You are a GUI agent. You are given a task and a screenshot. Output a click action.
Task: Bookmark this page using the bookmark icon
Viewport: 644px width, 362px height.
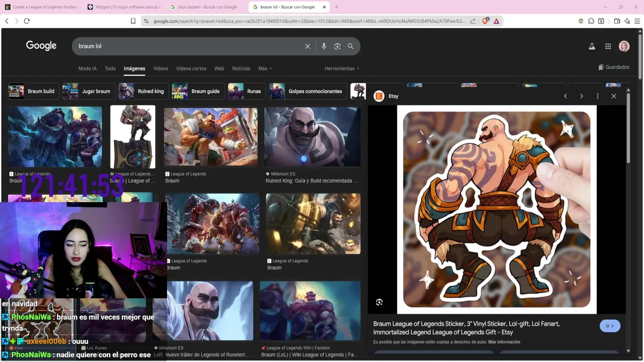[133, 21]
